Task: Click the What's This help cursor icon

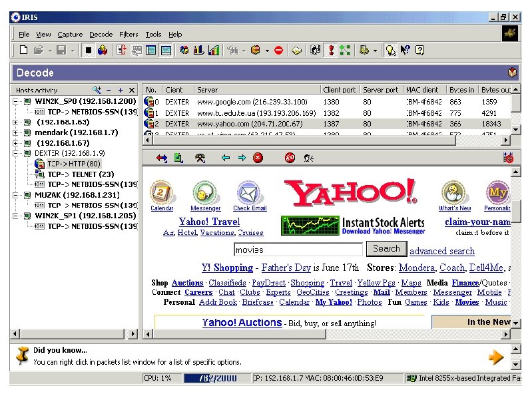Action: (405, 50)
